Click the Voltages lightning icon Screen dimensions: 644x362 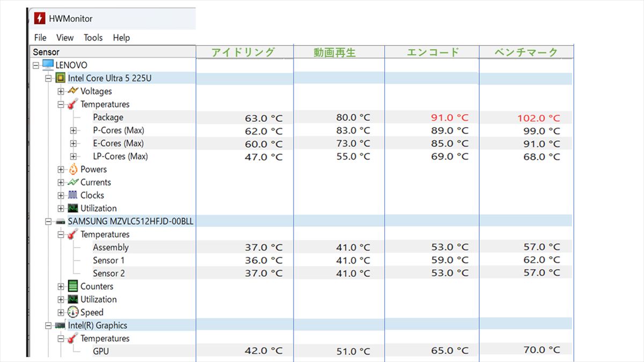pyautogui.click(x=73, y=91)
